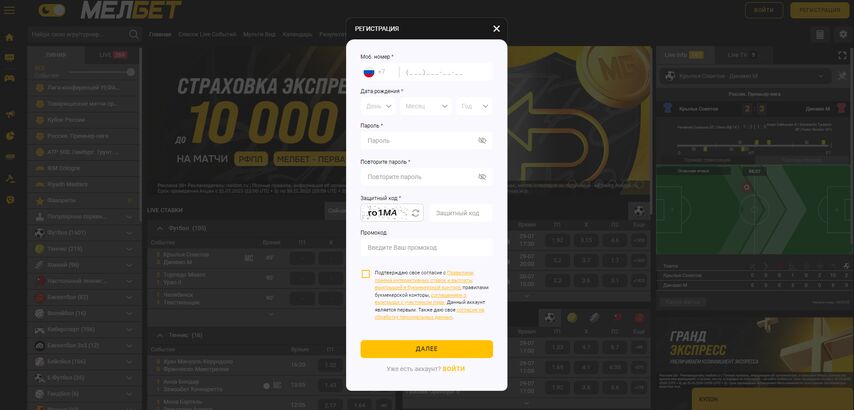Follow the Войти link below the form
854x410 pixels.
pyautogui.click(x=454, y=369)
